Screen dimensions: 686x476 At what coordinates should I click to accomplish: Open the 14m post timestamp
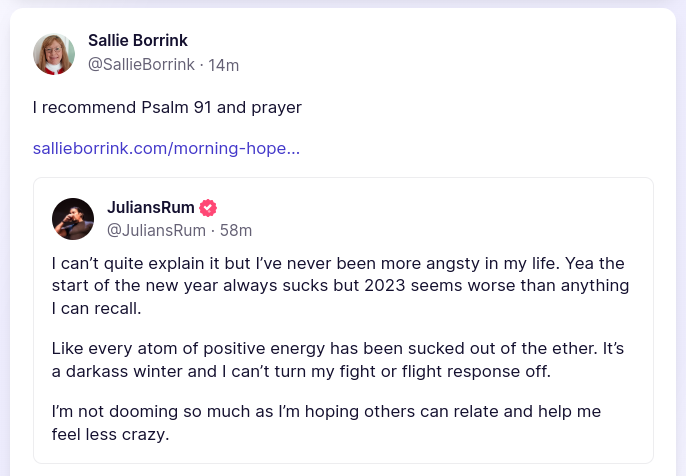point(223,65)
